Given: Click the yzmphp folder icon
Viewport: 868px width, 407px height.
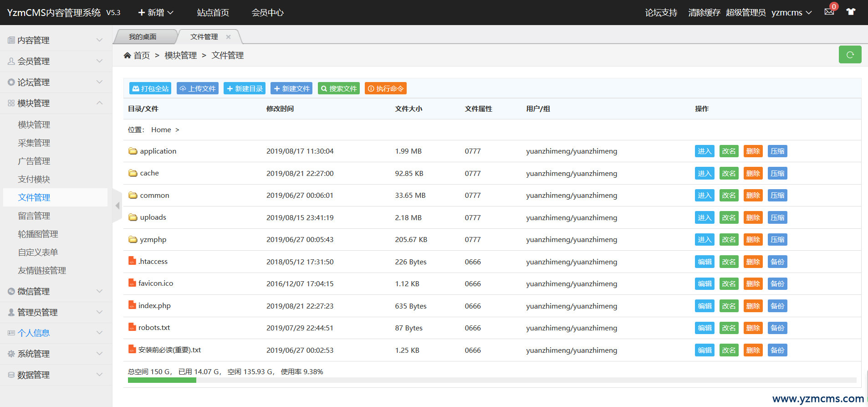Looking at the screenshot, I should pos(133,239).
